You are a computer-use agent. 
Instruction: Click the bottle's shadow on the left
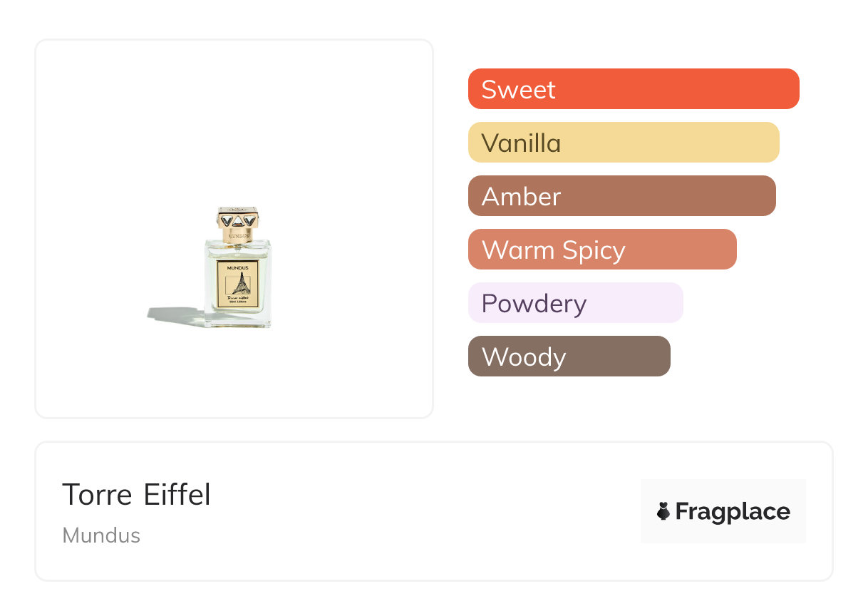(x=175, y=314)
